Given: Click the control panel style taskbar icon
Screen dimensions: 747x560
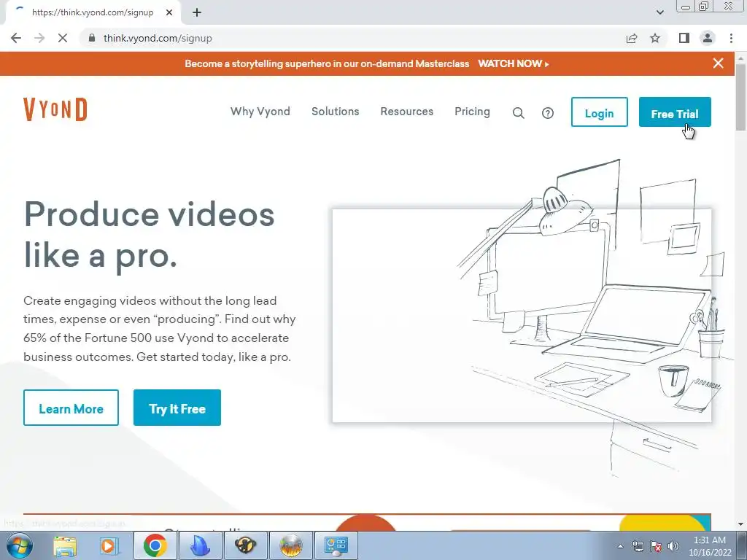Looking at the screenshot, I should (x=336, y=545).
